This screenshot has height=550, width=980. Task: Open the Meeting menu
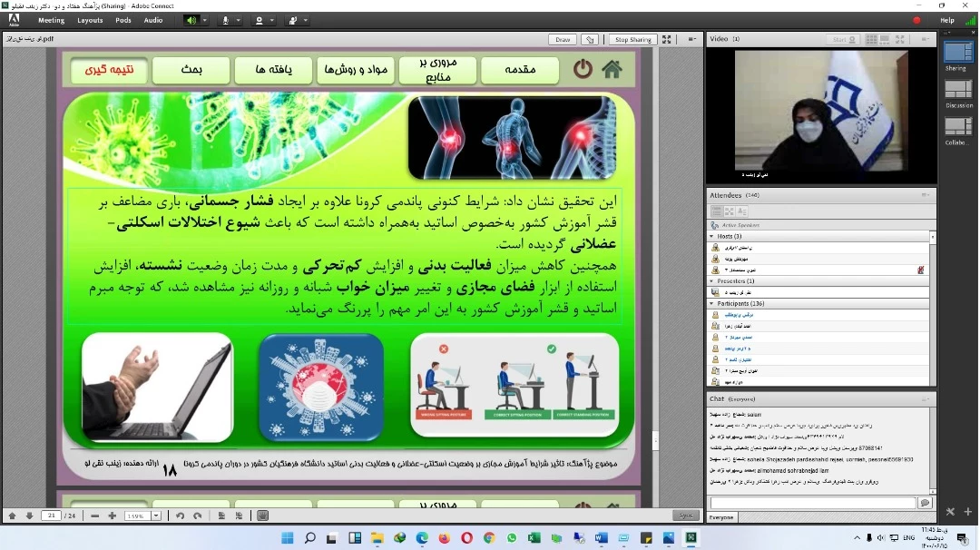click(x=51, y=20)
